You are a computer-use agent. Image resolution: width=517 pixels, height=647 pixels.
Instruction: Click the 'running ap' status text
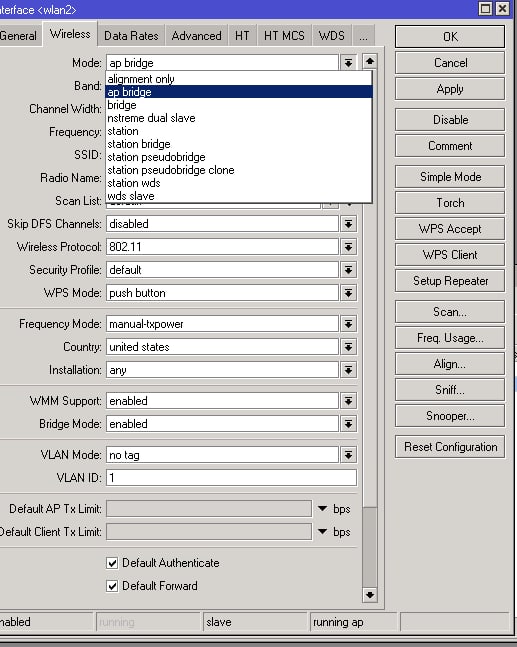[x=338, y=622]
